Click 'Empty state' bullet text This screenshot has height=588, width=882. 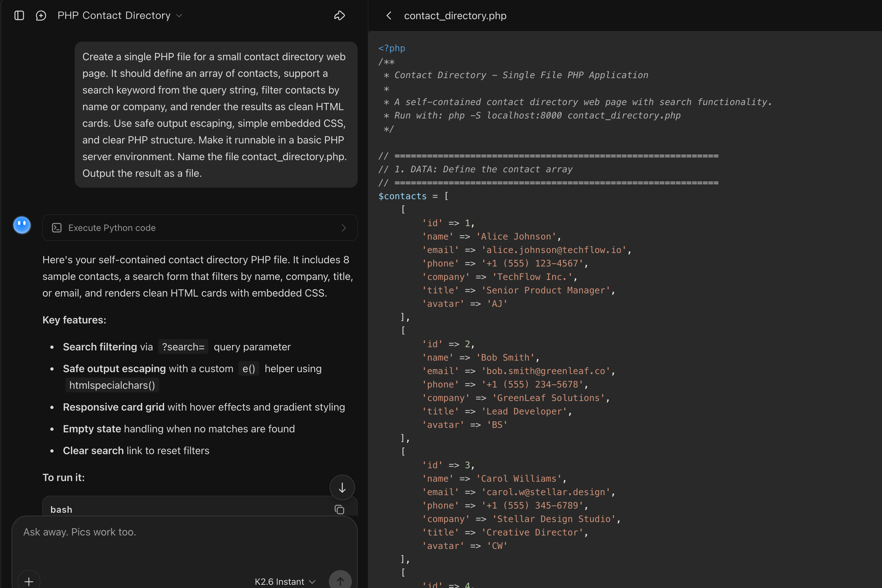(92, 429)
